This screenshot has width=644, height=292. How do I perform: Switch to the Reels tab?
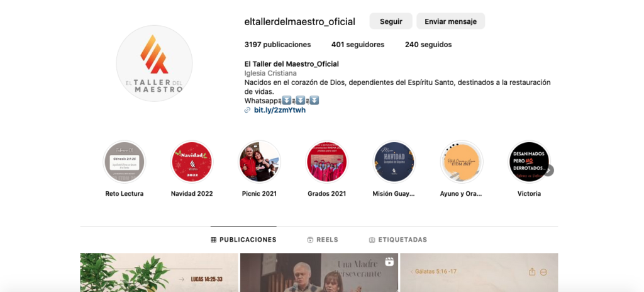click(x=323, y=240)
